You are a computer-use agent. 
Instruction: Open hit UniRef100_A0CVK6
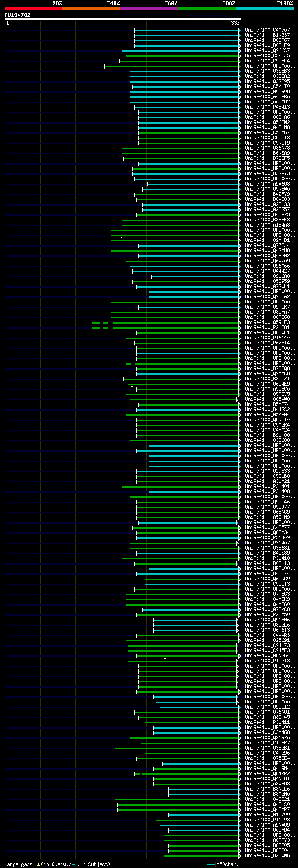[x=267, y=97]
